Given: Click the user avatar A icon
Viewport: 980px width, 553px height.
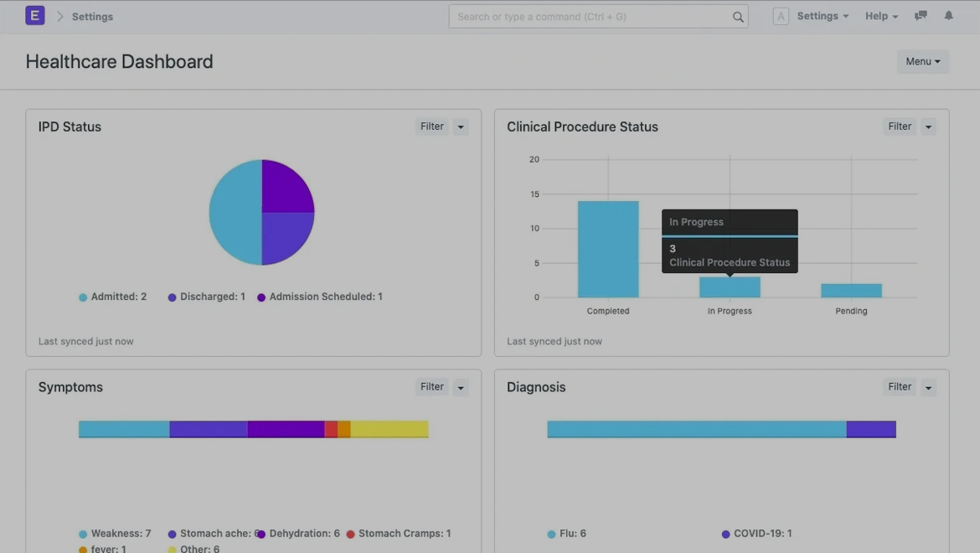Looking at the screenshot, I should click(780, 16).
